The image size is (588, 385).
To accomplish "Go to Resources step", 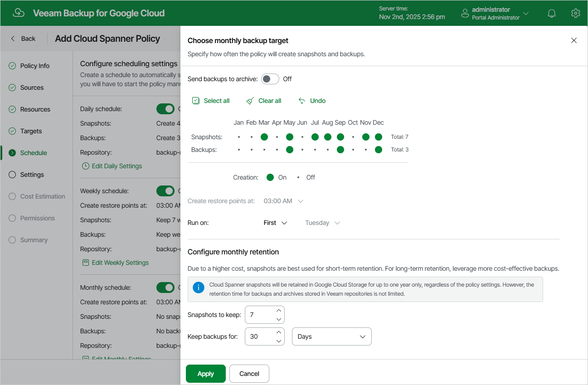I will tap(35, 109).
